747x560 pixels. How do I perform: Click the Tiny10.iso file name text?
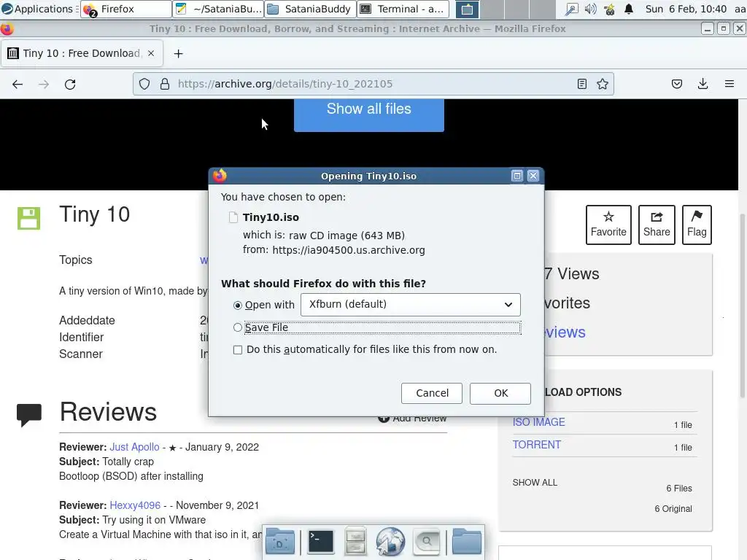[x=271, y=217]
